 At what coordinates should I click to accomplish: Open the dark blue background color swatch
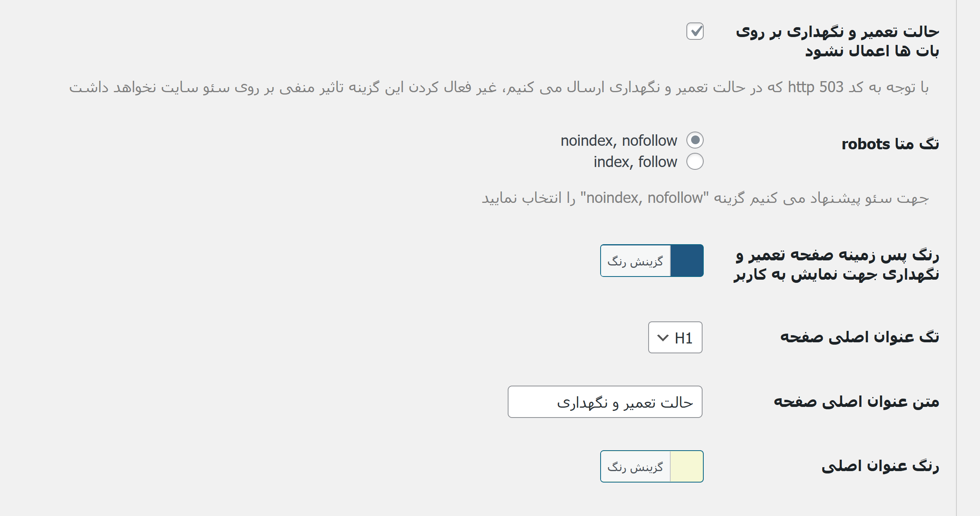(x=687, y=260)
